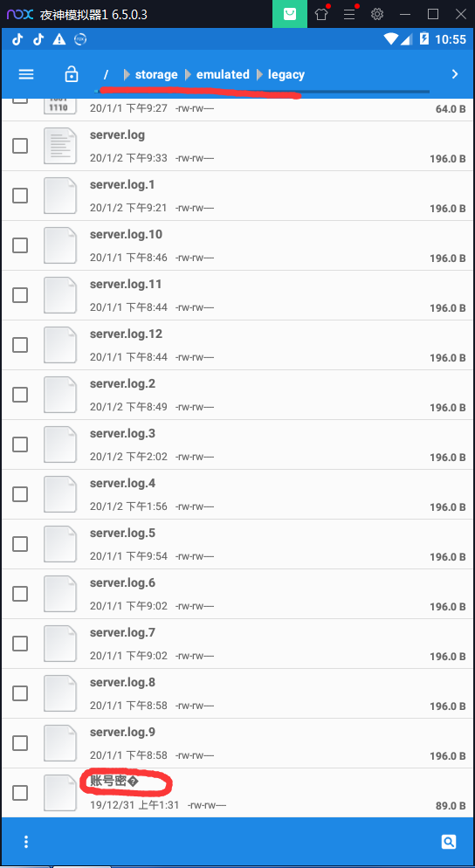Viewport: 475px width, 868px height.
Task: Open the Nox settings gear
Action: tap(377, 14)
